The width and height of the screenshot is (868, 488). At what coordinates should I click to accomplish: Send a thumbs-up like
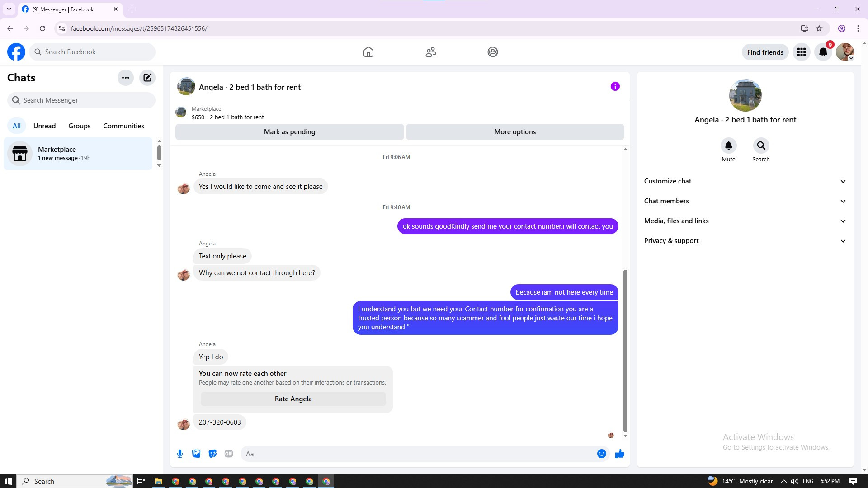pyautogui.click(x=619, y=454)
